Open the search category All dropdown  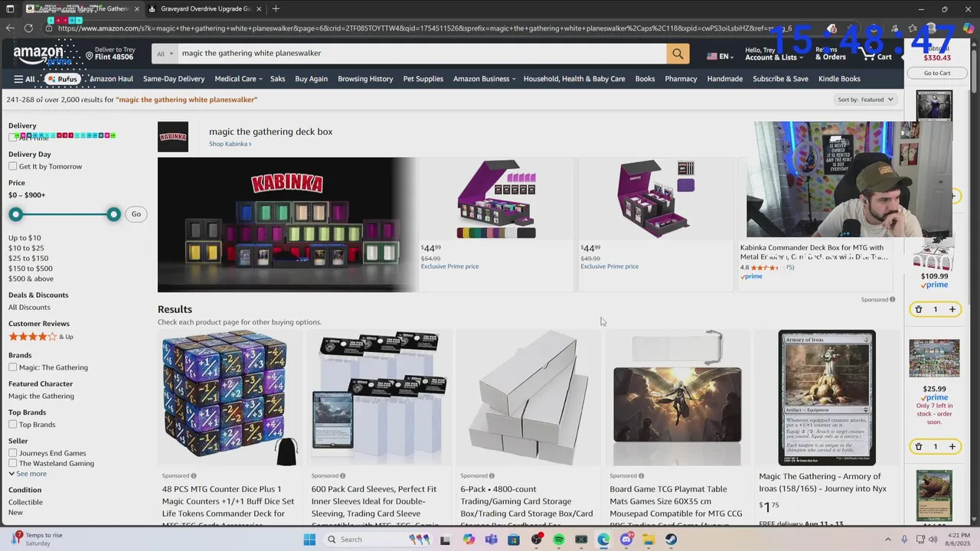165,54
